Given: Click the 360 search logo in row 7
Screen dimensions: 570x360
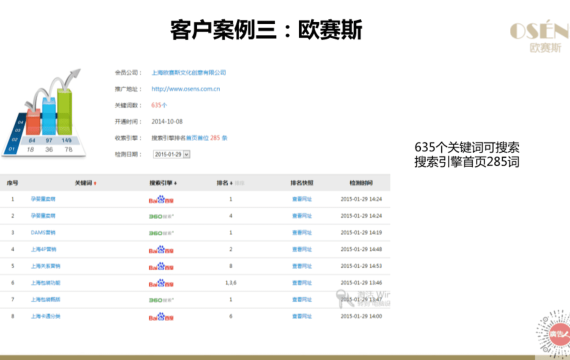Looking at the screenshot, I should coord(161,300).
